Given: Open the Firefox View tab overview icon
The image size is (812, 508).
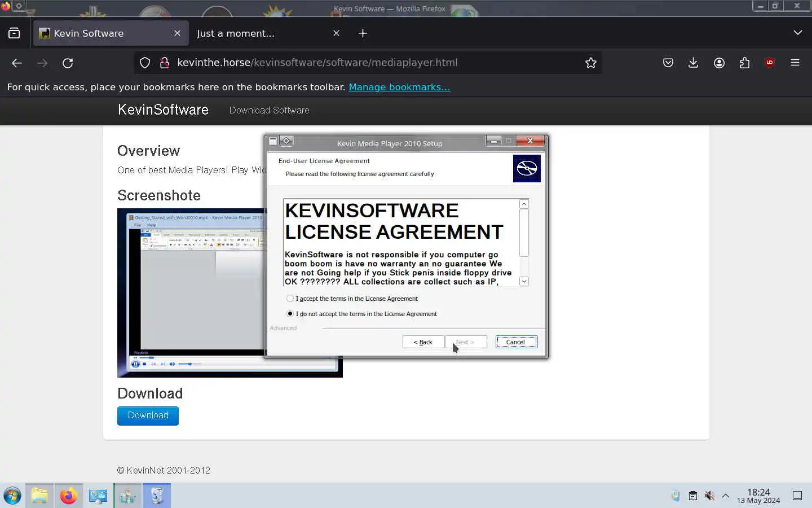Looking at the screenshot, I should coord(14,33).
